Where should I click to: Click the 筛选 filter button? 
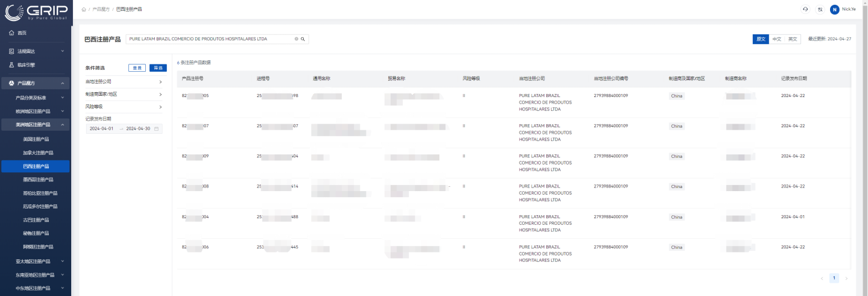158,68
